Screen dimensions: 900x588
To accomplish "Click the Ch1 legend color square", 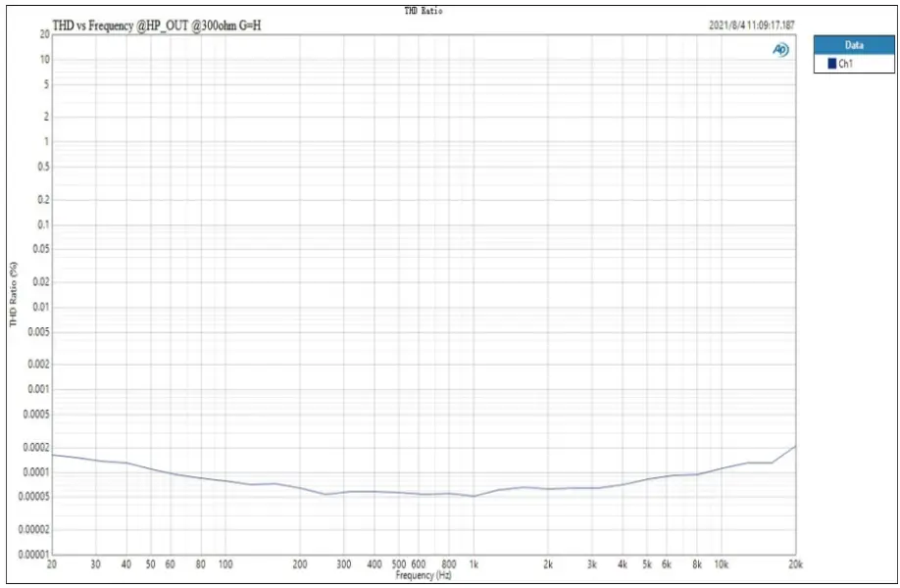I will [832, 61].
